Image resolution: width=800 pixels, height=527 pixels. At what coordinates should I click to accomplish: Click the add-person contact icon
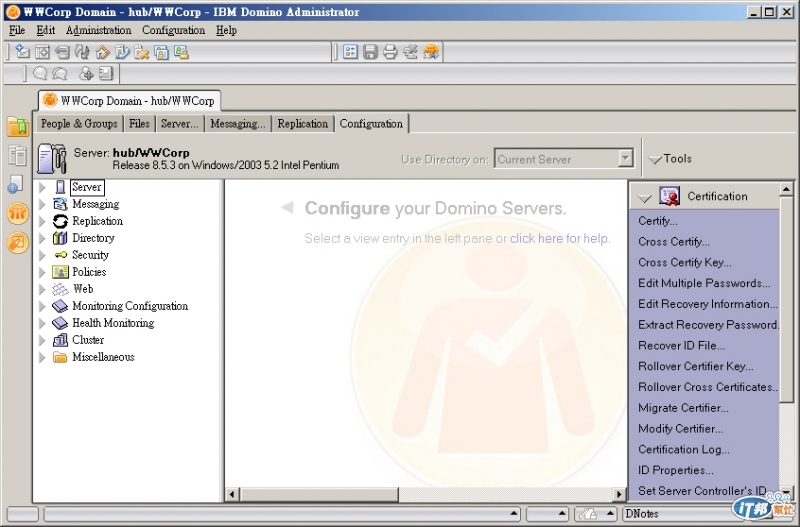(86, 74)
